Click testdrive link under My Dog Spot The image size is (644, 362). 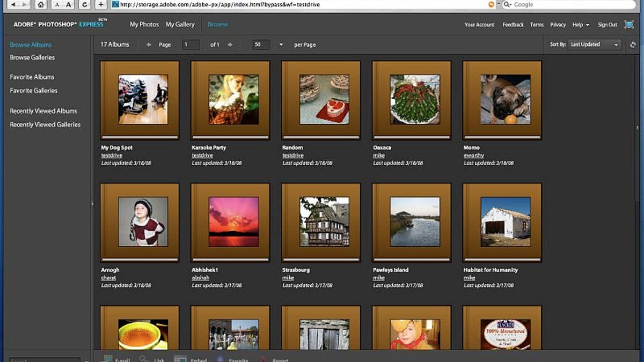pyautogui.click(x=112, y=156)
